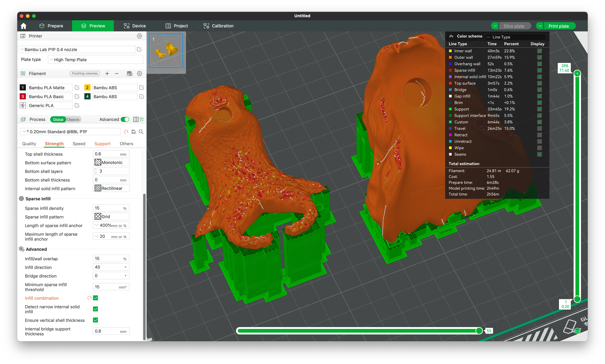Toggle the Advanced mode switch

[x=125, y=119]
